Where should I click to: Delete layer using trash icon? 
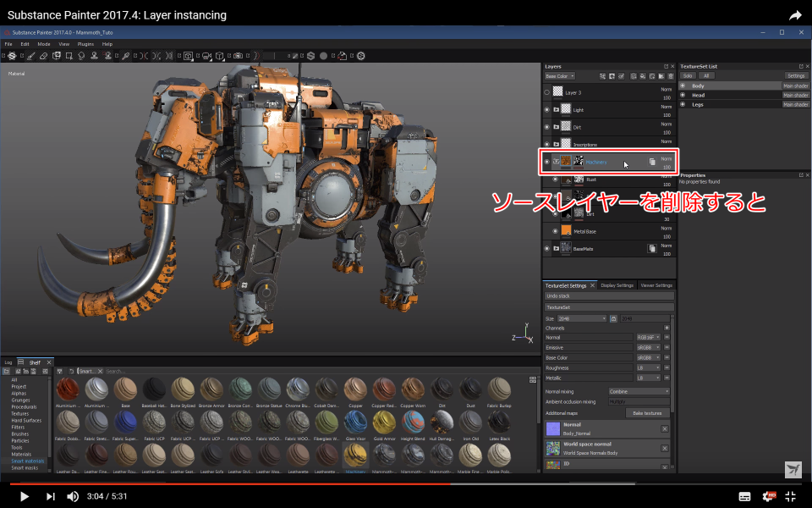[671, 76]
